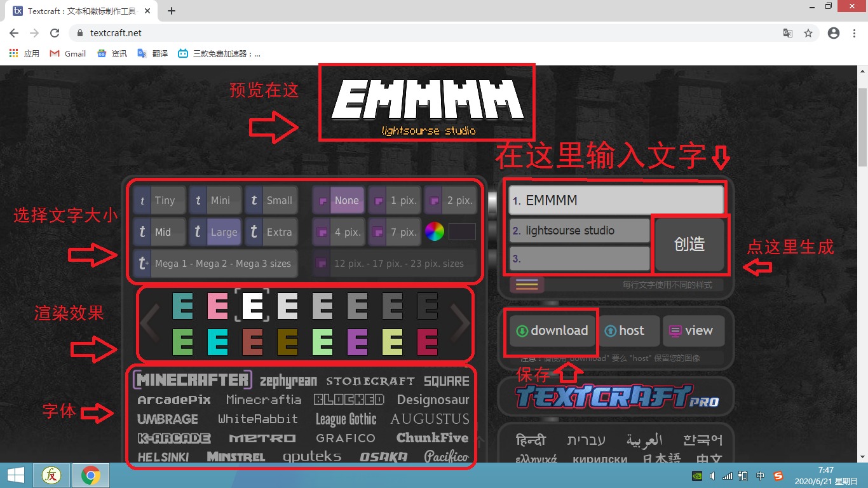Select the Augustus font

coord(430,419)
